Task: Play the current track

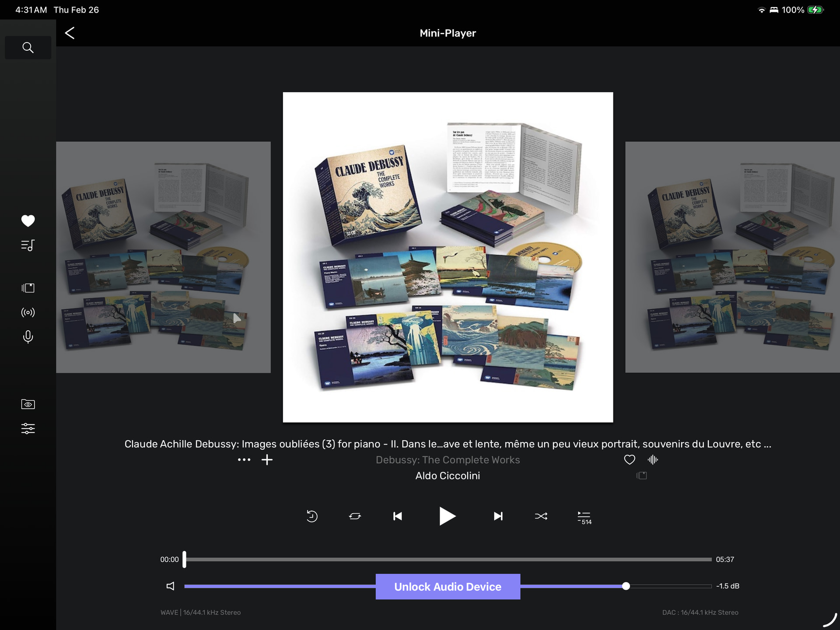Action: (x=447, y=516)
